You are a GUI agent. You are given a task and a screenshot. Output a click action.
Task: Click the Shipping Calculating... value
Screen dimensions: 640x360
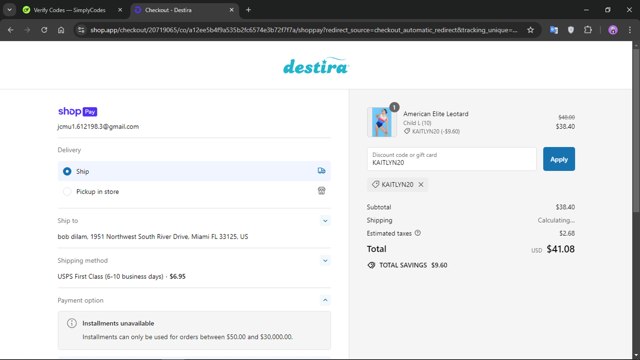coord(556,220)
